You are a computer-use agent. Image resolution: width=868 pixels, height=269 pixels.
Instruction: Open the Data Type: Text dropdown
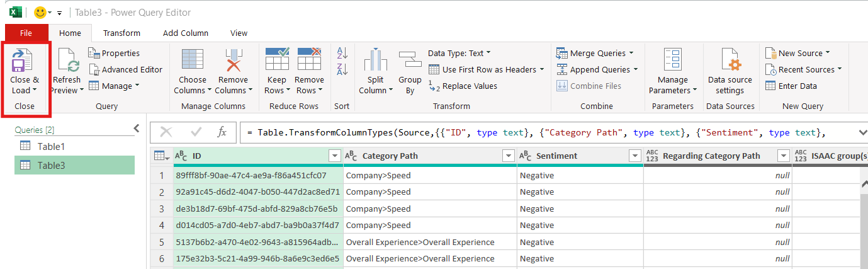(459, 54)
